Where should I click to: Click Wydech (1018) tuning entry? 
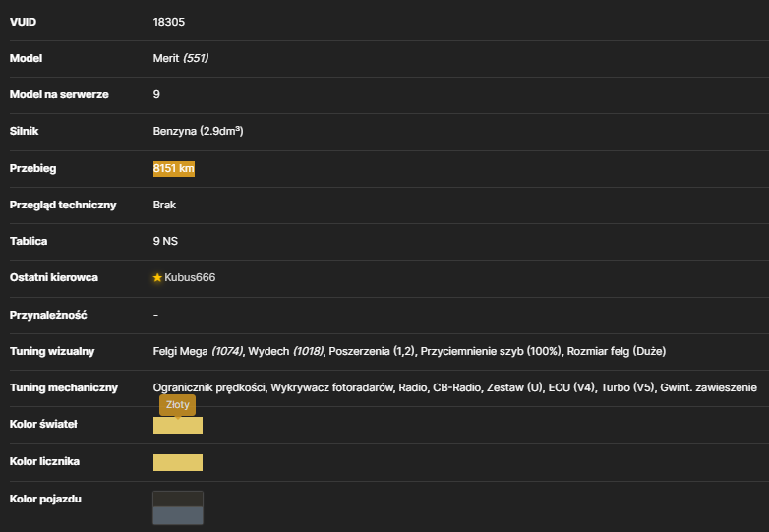285,352
